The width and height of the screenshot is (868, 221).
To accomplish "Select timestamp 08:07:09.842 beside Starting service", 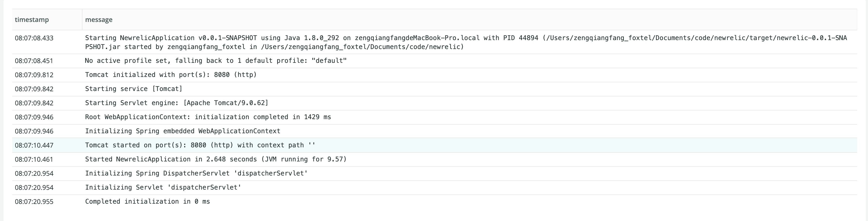I will (34, 89).
